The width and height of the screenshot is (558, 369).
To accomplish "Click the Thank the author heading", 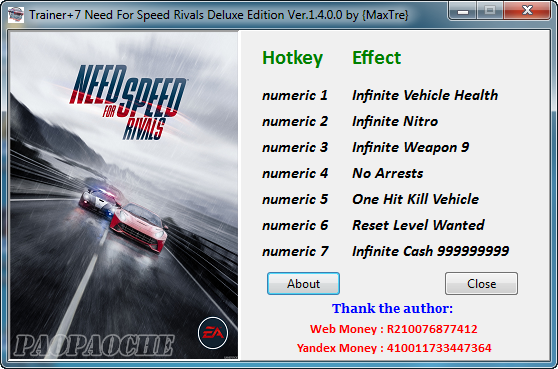I will 393,308.
